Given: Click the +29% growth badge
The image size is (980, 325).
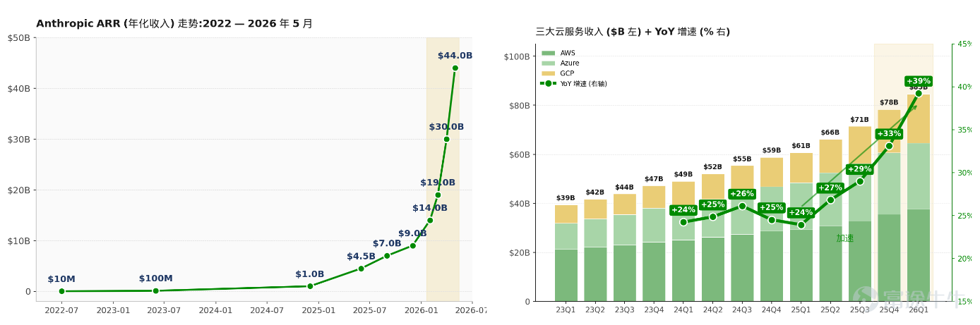Looking at the screenshot, I should (x=860, y=169).
